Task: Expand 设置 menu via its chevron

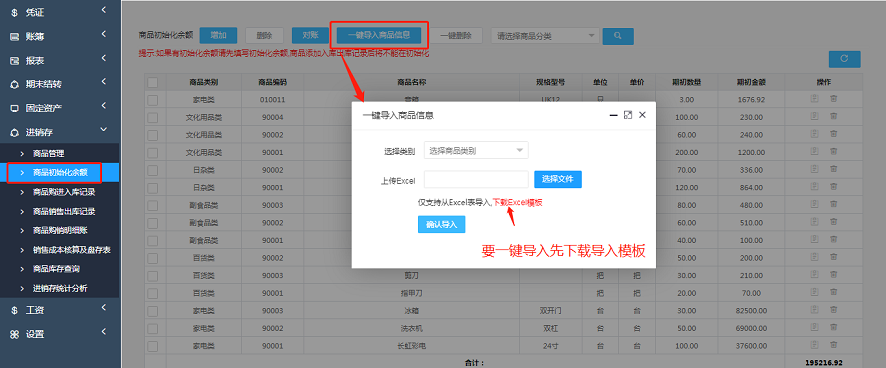Action: coord(103,332)
